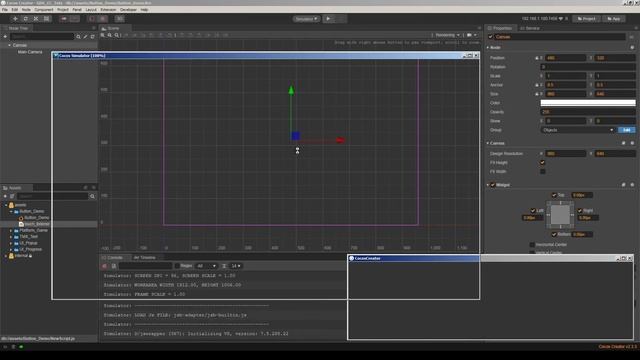The width and height of the screenshot is (640, 360).
Task: Expand the internal assets folder
Action: (6, 256)
